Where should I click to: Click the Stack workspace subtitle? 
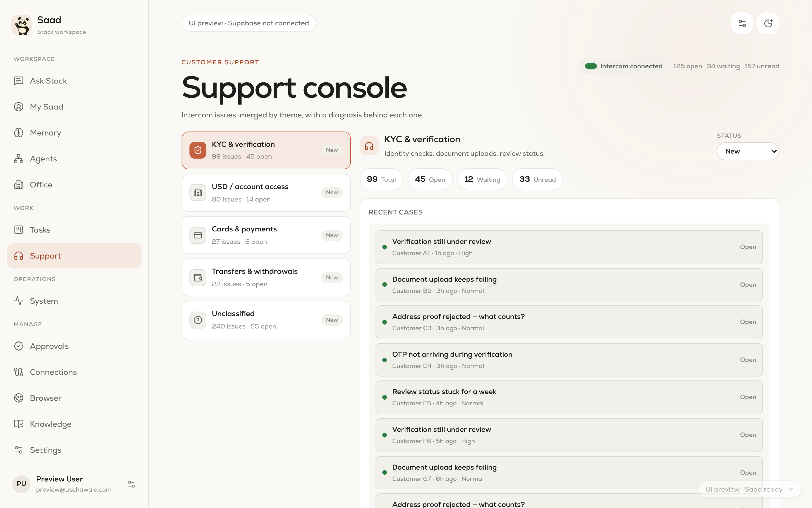[x=61, y=32]
